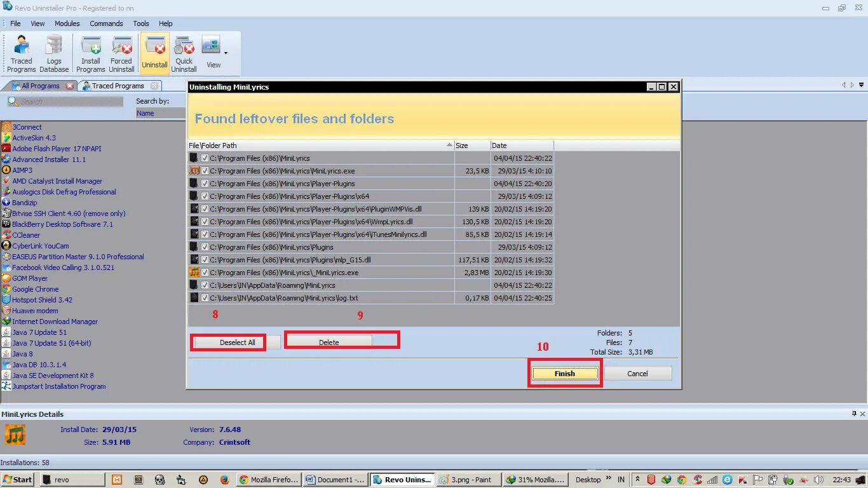This screenshot has height=488, width=868.
Task: Open the Help menu
Action: 165,24
